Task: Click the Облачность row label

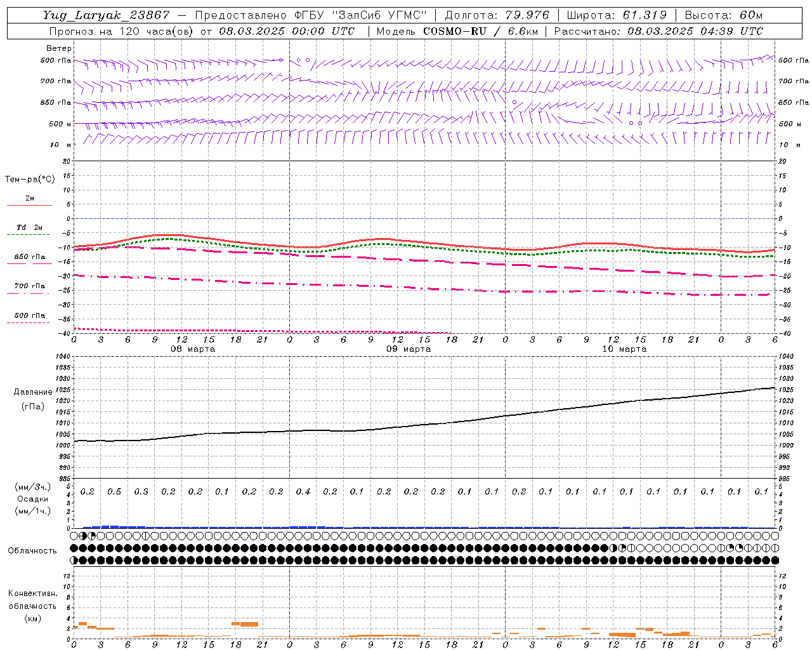Action: 32,551
